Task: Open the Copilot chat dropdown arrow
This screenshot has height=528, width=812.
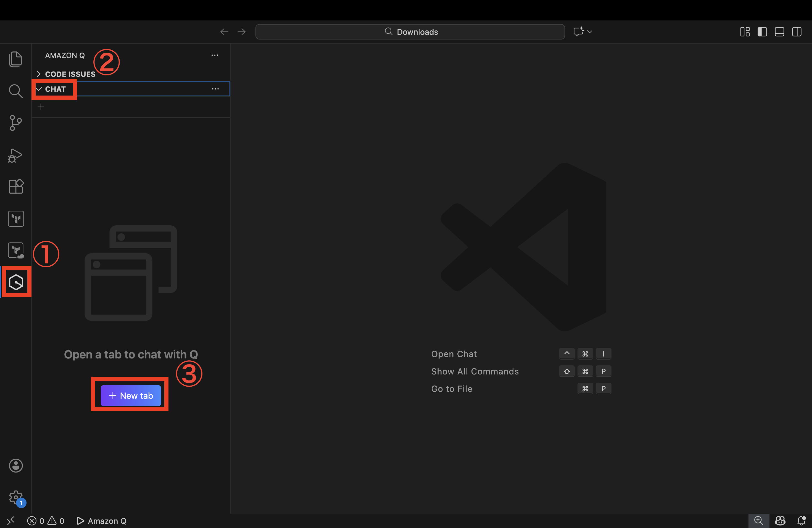Action: pyautogui.click(x=590, y=32)
